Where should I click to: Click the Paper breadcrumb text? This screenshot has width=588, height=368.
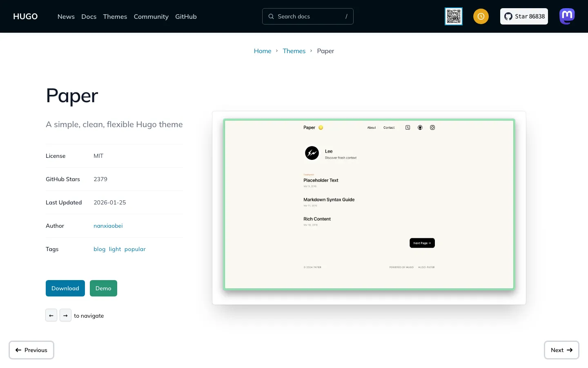click(x=325, y=51)
